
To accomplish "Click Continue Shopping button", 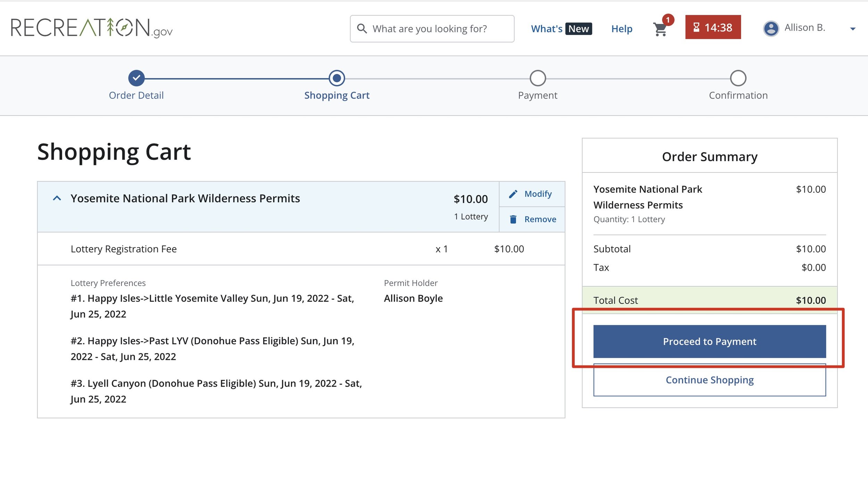I will [709, 380].
